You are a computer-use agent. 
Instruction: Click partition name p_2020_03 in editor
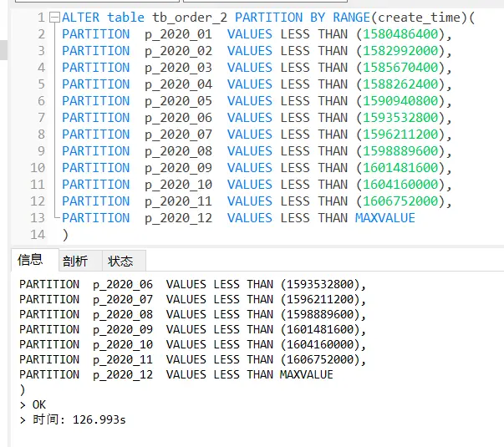pos(178,69)
